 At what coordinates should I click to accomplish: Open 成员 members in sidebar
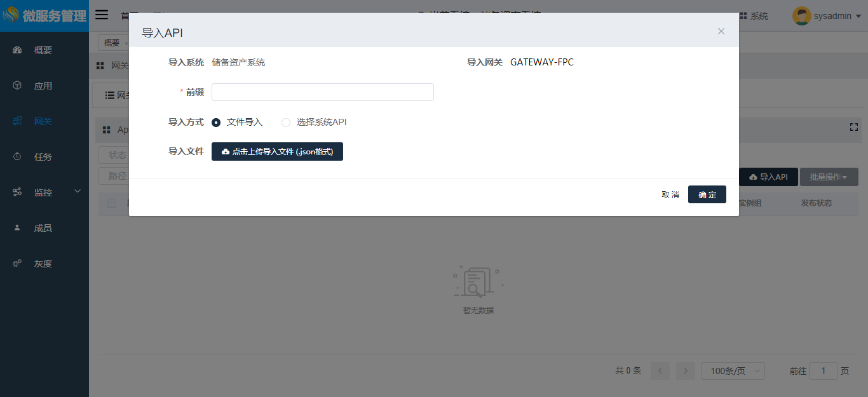[43, 228]
